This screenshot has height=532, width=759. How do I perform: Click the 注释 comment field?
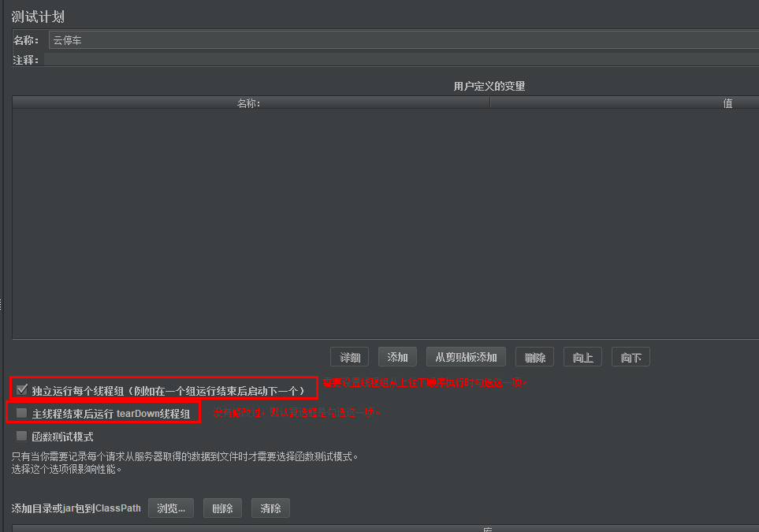coord(401,60)
